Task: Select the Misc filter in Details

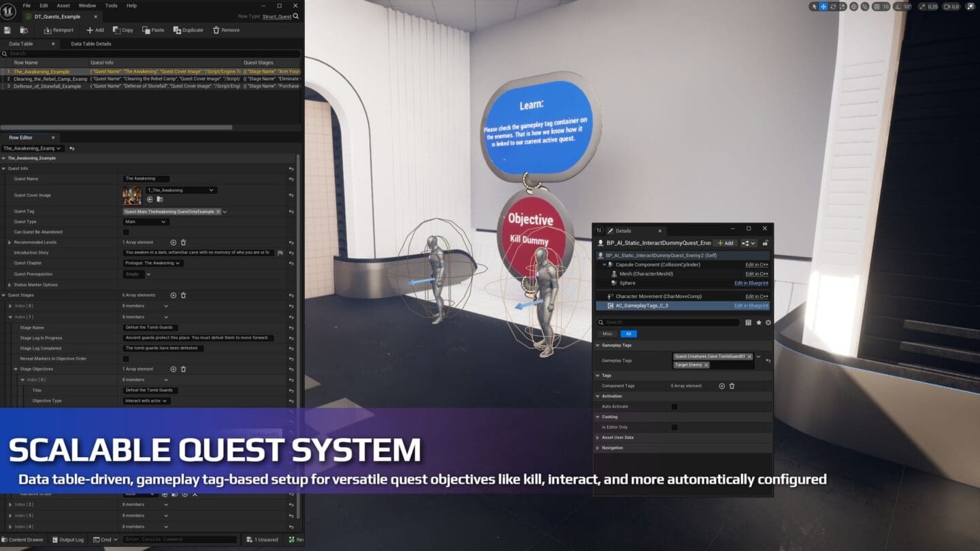Action: pyautogui.click(x=607, y=333)
